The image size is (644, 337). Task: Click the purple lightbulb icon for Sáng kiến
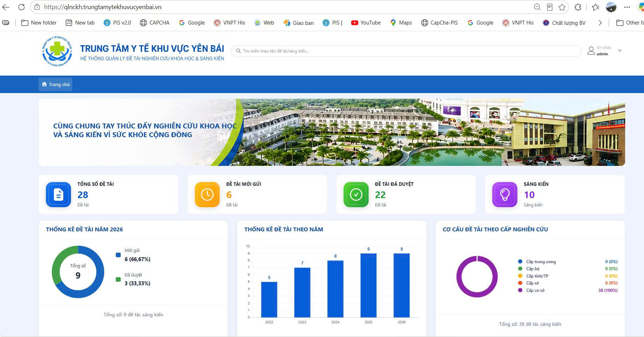coord(505,195)
